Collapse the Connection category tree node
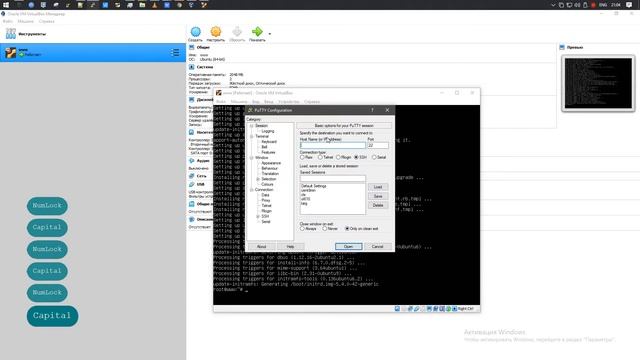This screenshot has width=640, height=360. pos(251,190)
